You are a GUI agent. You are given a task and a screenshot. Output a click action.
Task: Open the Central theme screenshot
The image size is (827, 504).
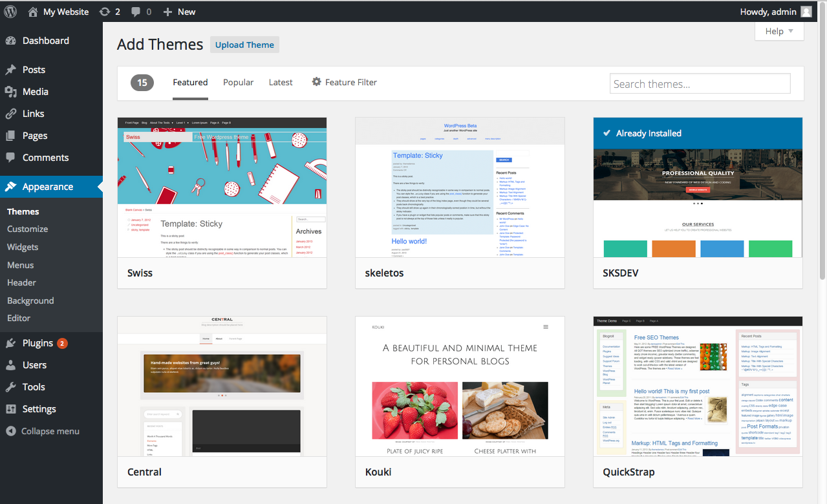coord(222,386)
